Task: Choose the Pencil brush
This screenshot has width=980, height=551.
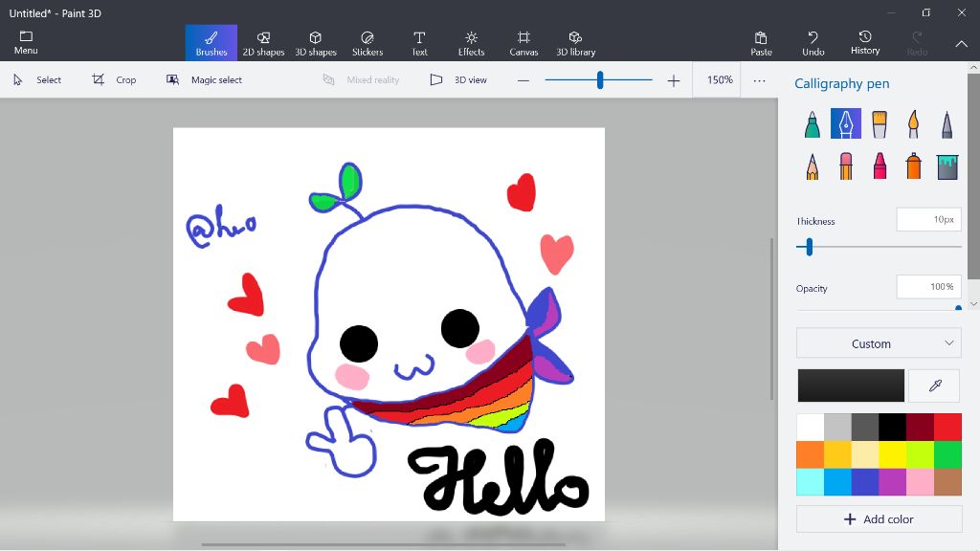Action: 812,166
